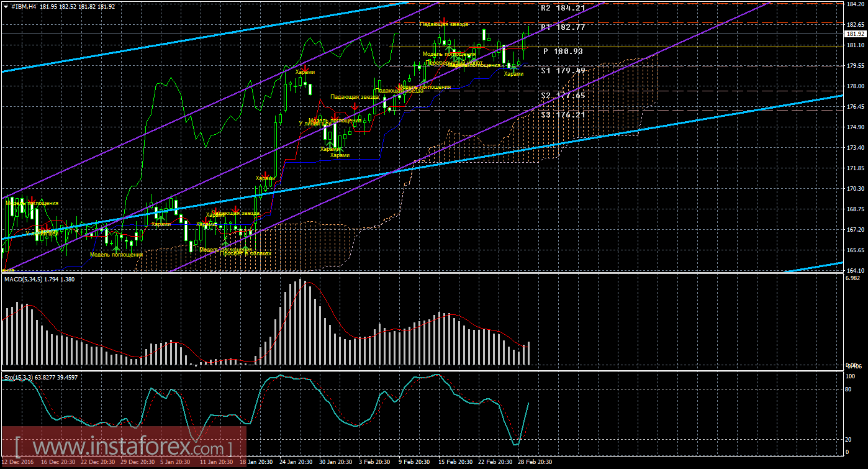Click the 171.85 value on price axis

click(x=856, y=168)
